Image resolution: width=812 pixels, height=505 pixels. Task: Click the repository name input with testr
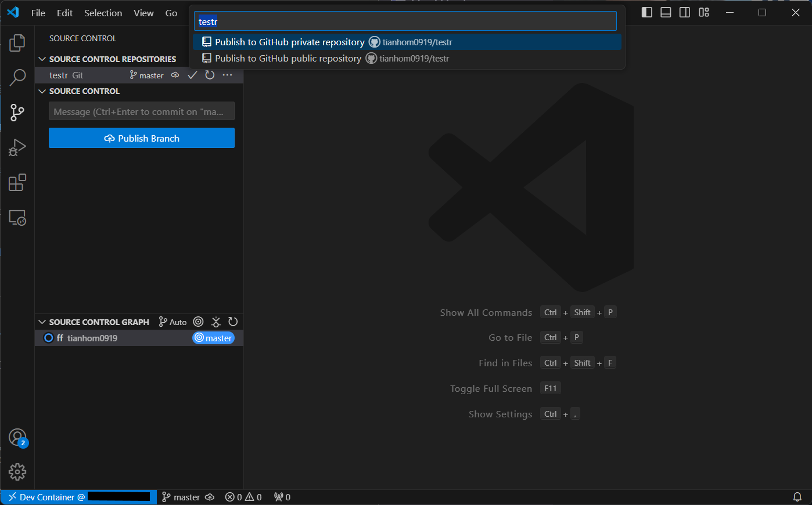(x=405, y=21)
